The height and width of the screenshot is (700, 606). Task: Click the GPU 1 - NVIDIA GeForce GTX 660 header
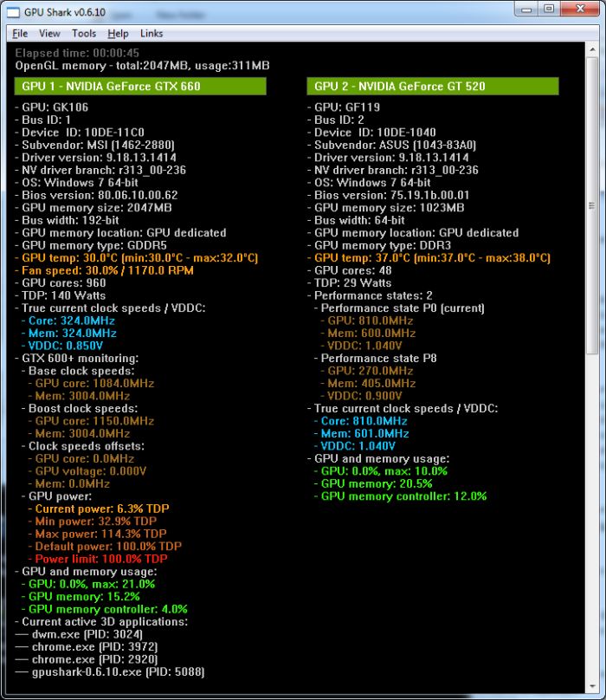pyautogui.click(x=140, y=86)
